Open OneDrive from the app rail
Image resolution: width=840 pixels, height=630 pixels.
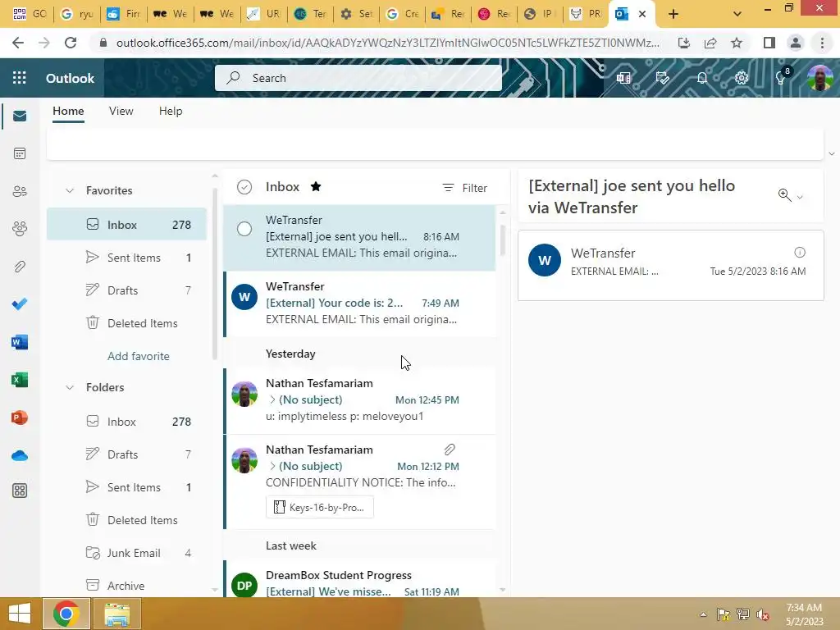click(x=20, y=455)
